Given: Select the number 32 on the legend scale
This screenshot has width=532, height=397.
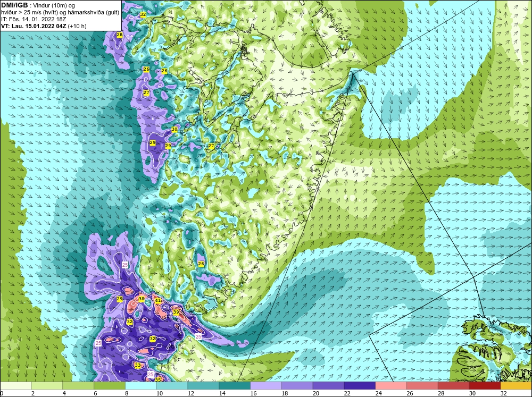Looking at the screenshot, I should 503,393.
